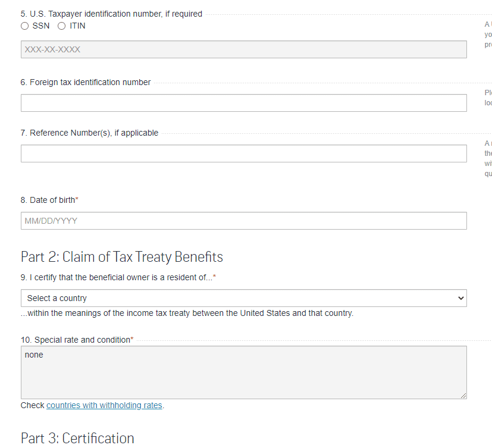Click the Part 2: Claim of Tax Treaty Benefits heading
492x448 pixels.
point(122,257)
